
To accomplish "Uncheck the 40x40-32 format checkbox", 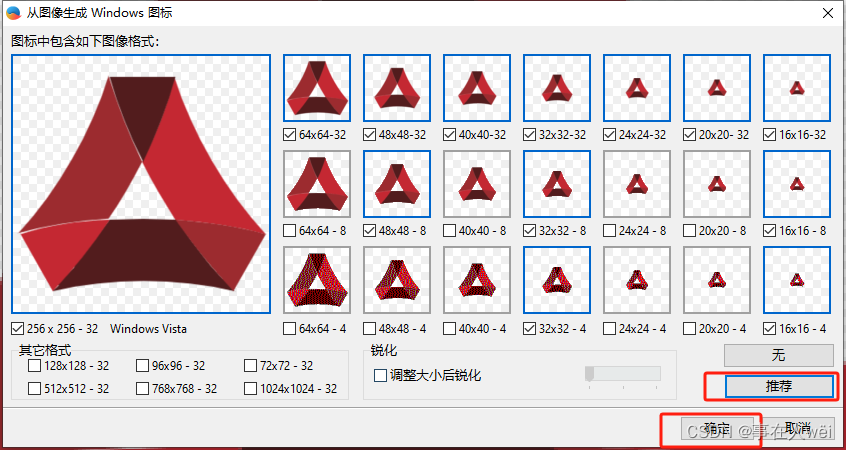I will pyautogui.click(x=449, y=135).
